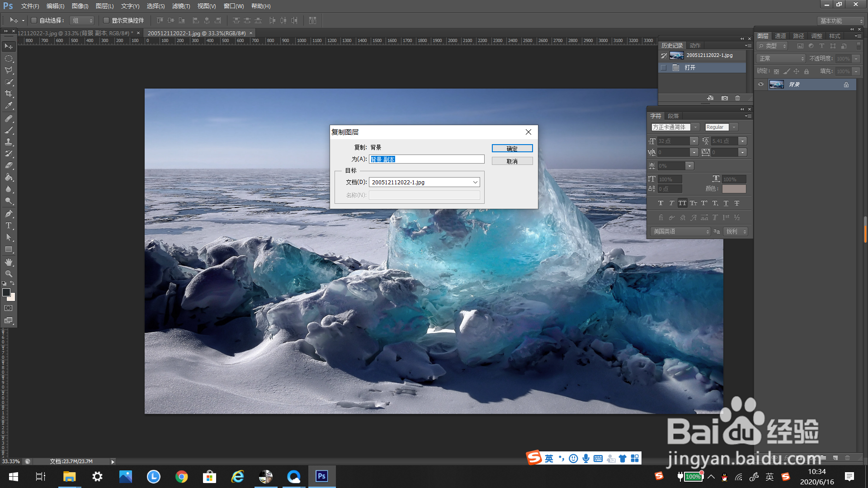Select the Clone Stamp tool

point(9,142)
